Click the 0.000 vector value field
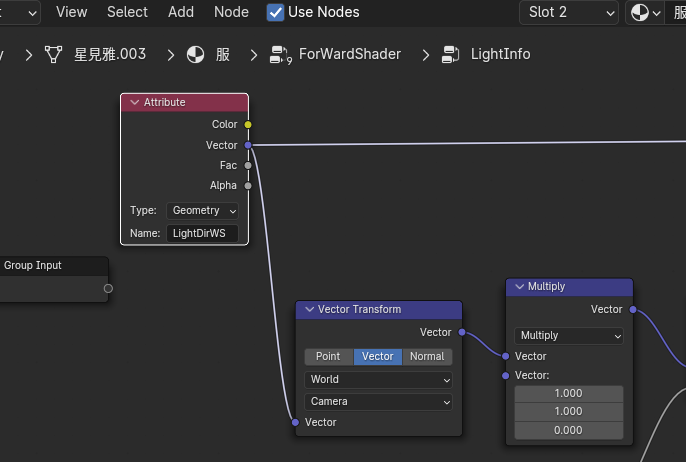The height and width of the screenshot is (462, 686). [568, 430]
